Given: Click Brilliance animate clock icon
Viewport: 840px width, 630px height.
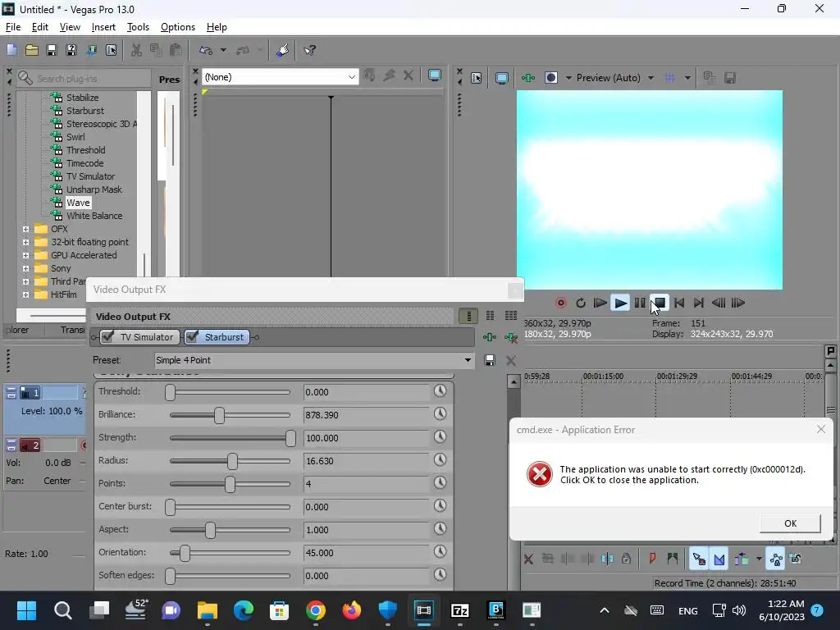Looking at the screenshot, I should 440,414.
